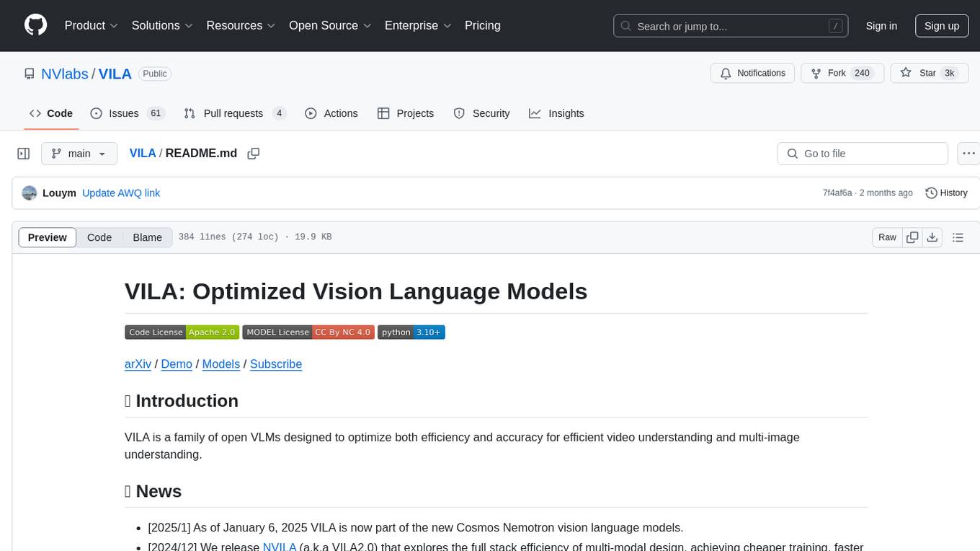Click the Issues count badge 61
This screenshot has width=980, height=551.
156,113
